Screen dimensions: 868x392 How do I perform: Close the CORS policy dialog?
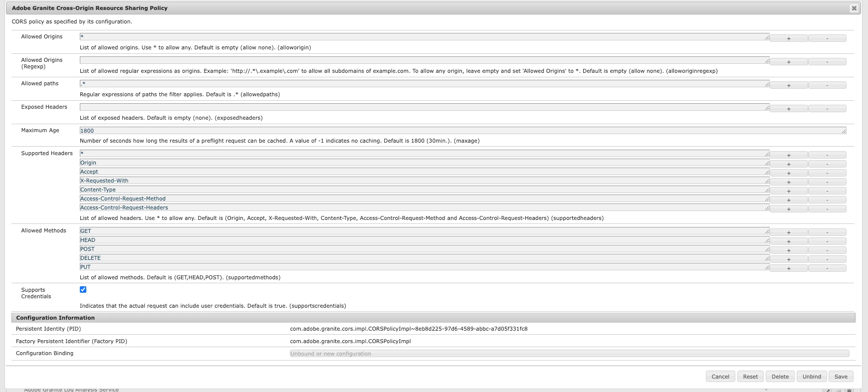point(854,8)
